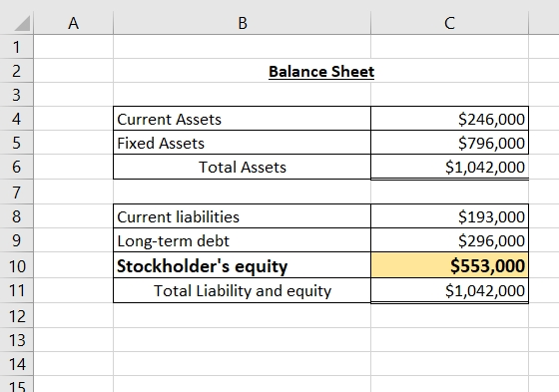Click the $796,000 value cell
The image size is (559, 392).
[x=449, y=143]
